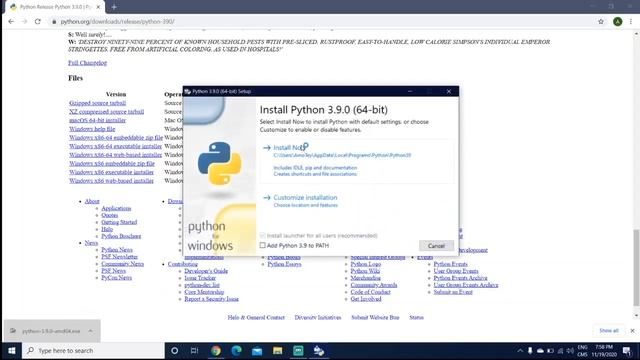Open the About footer link
The image size is (640, 360).
point(92,201)
